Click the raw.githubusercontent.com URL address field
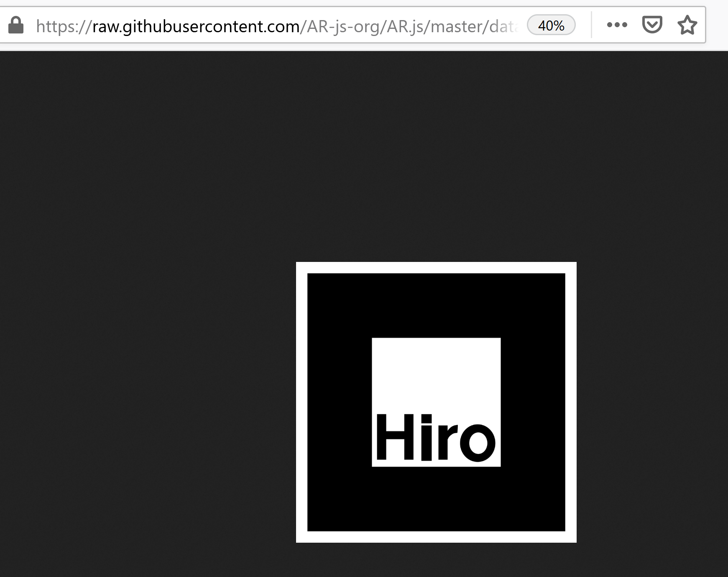Screen dimensions: 728x577 [x=277, y=26]
